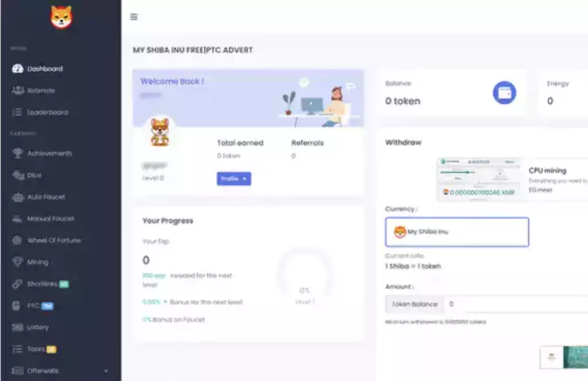588x381 pixels.
Task: Click the 'Withdraw' heading
Action: click(403, 142)
